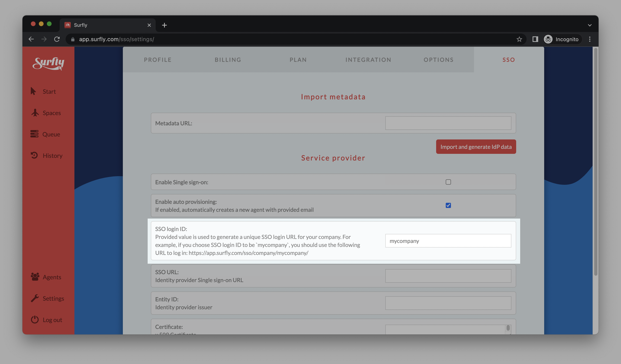Click the Surfly logo in sidebar

[48, 64]
